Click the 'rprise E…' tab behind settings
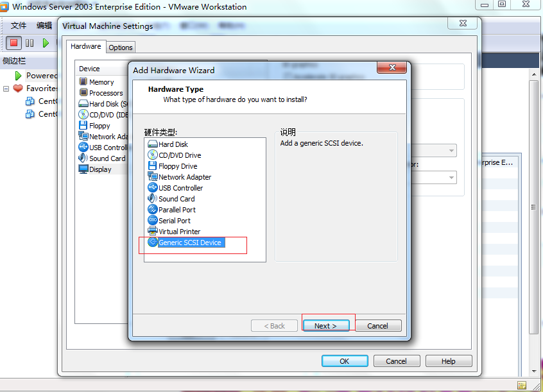543x392 pixels. [x=497, y=162]
